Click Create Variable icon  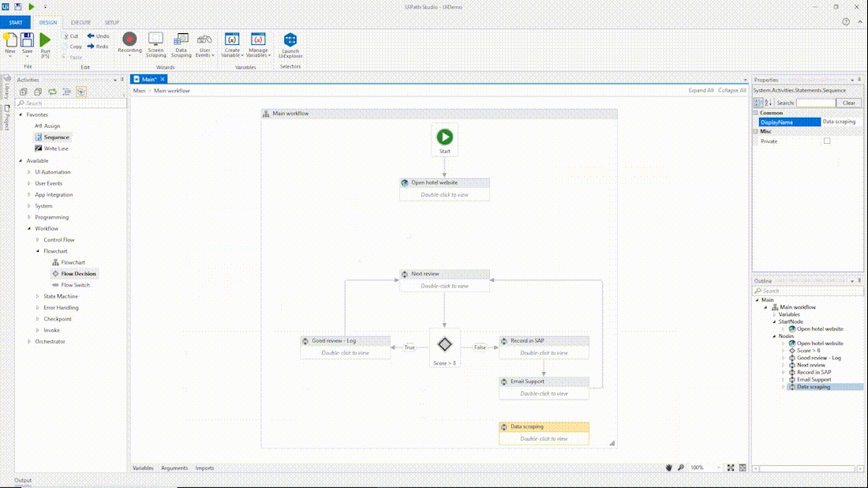[232, 39]
